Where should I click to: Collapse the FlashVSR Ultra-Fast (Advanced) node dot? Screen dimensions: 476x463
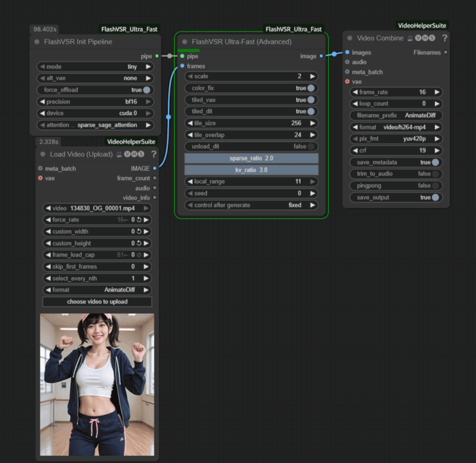tap(184, 42)
